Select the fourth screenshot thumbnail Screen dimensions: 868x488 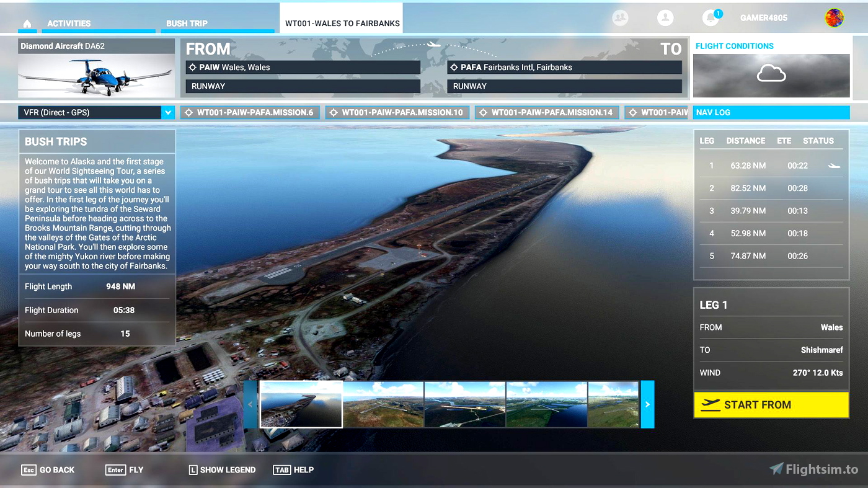point(547,404)
